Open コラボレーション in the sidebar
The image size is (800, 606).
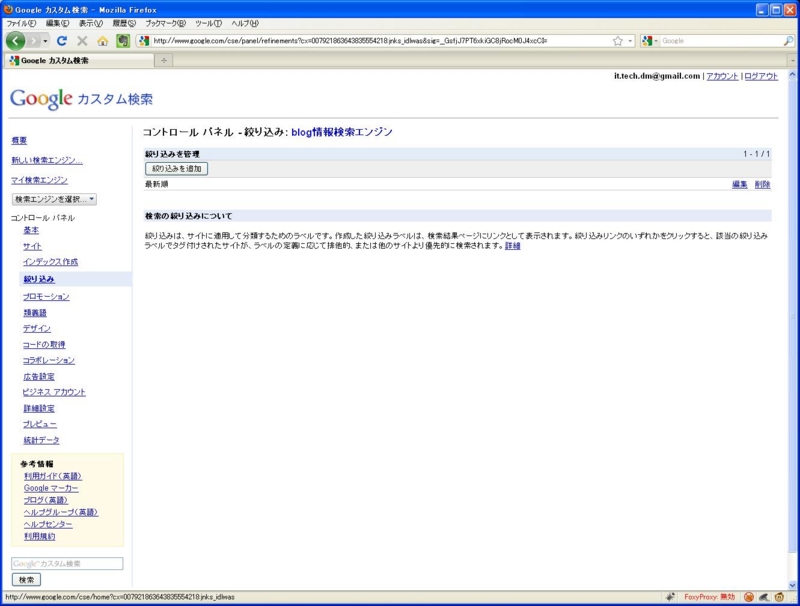pyautogui.click(x=48, y=360)
